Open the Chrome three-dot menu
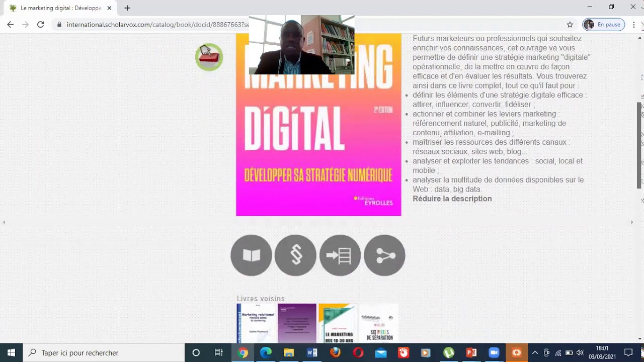Image resolution: width=644 pixels, height=362 pixels. pyautogui.click(x=634, y=25)
